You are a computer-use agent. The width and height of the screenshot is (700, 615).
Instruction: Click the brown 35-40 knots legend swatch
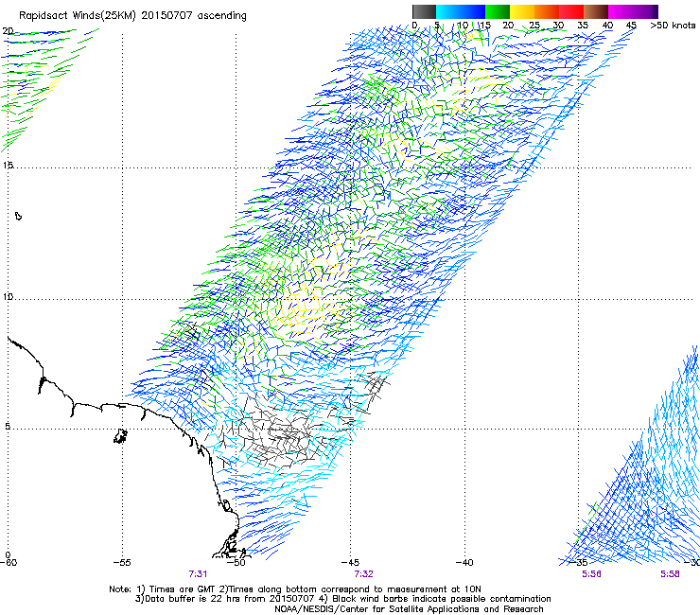click(596, 11)
